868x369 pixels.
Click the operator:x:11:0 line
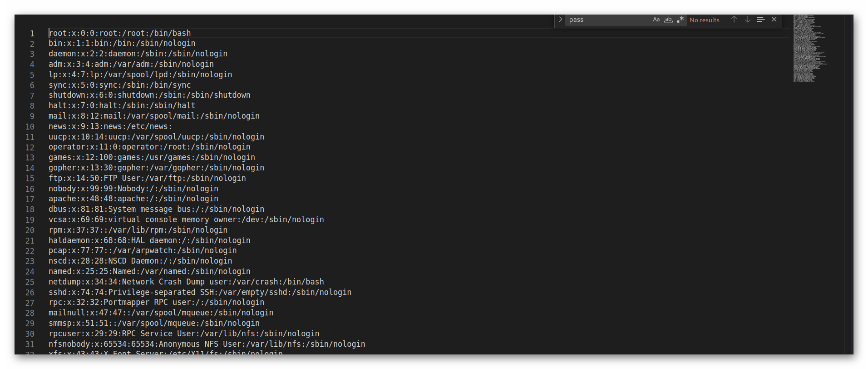click(x=149, y=147)
